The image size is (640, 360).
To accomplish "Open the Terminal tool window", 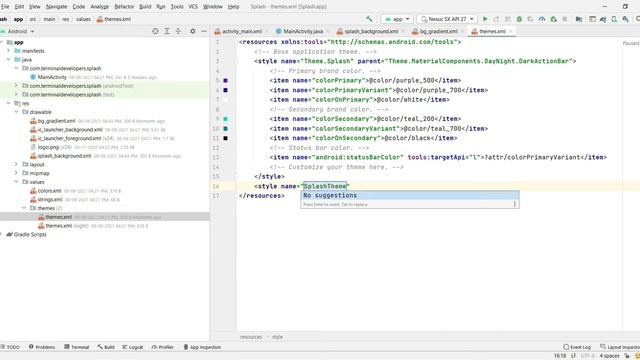I will click(76, 347).
